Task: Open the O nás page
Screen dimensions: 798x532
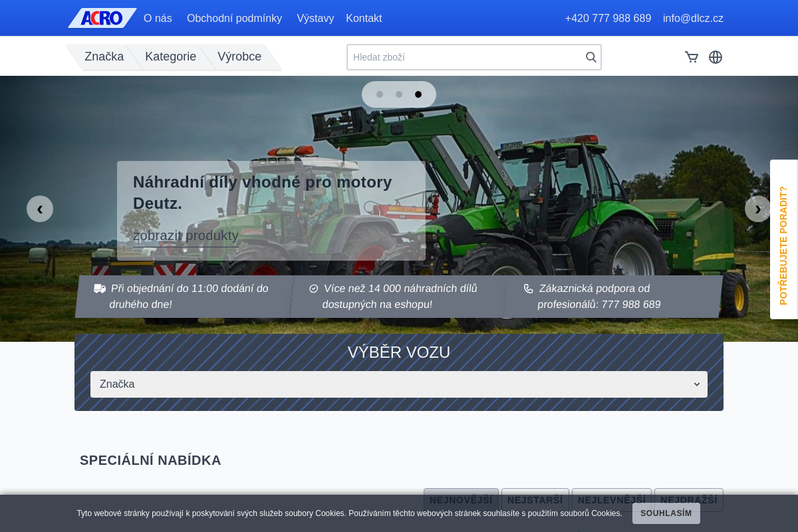Action: (x=158, y=18)
